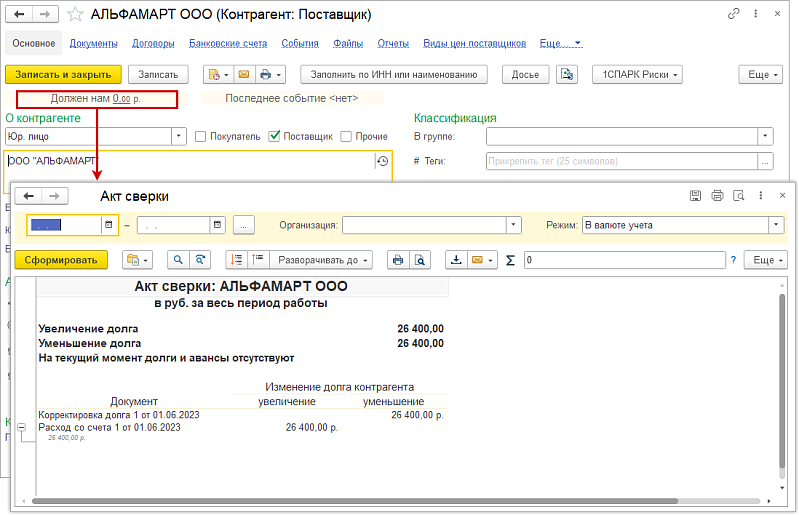This screenshot has height=515, width=799.
Task: Click the history icon in the name field
Action: (381, 162)
